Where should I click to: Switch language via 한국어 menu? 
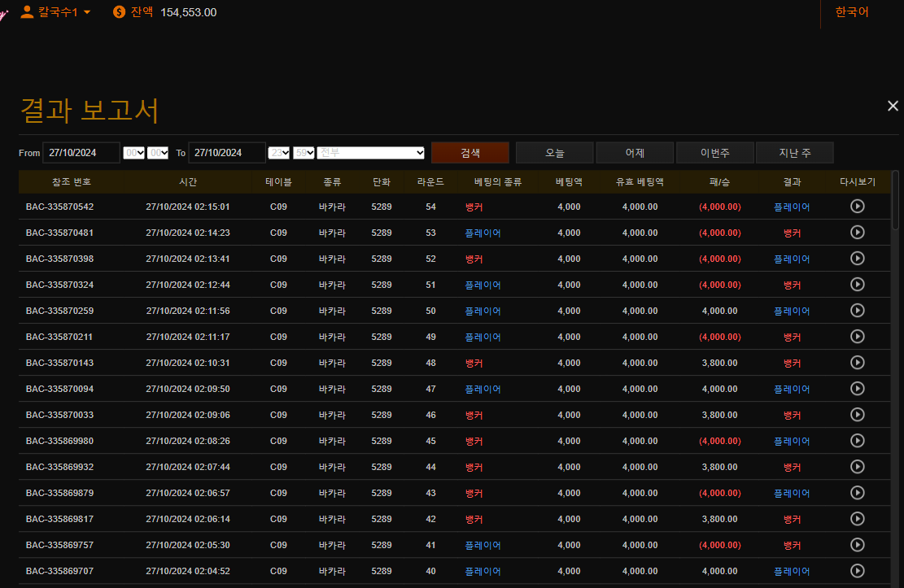pyautogui.click(x=852, y=12)
